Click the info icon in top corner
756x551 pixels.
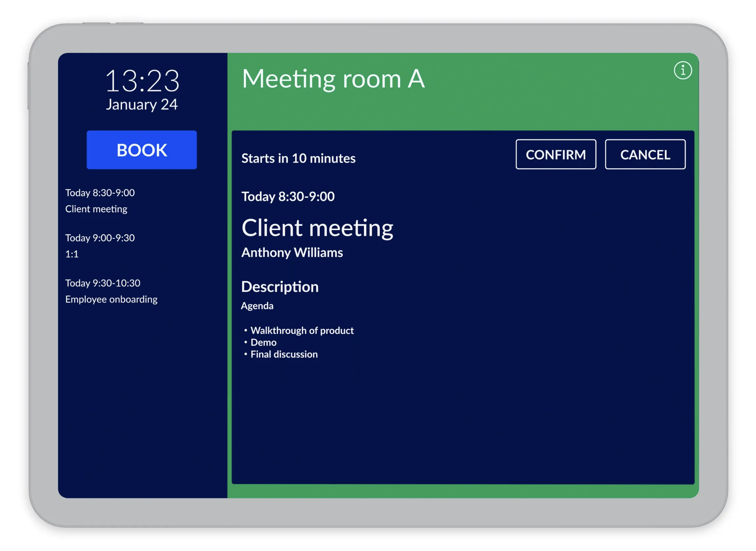click(x=682, y=71)
